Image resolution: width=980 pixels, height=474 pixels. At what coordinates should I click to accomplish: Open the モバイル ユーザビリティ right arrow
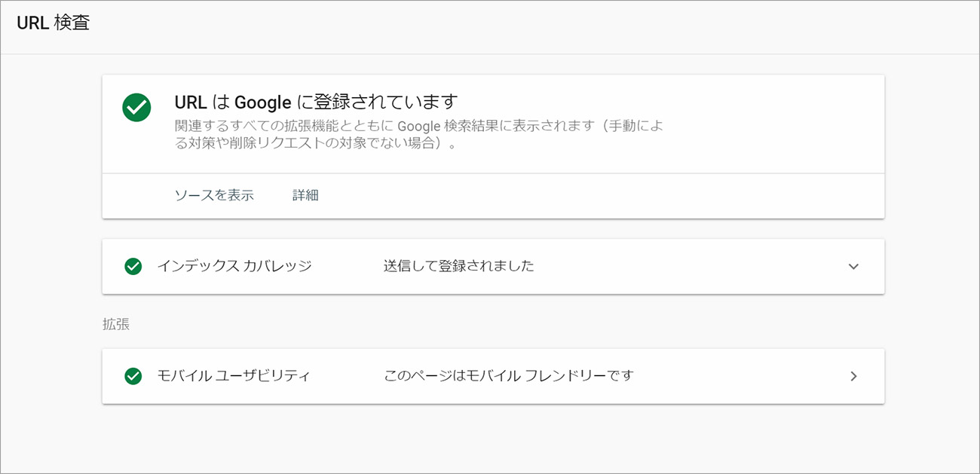click(x=853, y=376)
